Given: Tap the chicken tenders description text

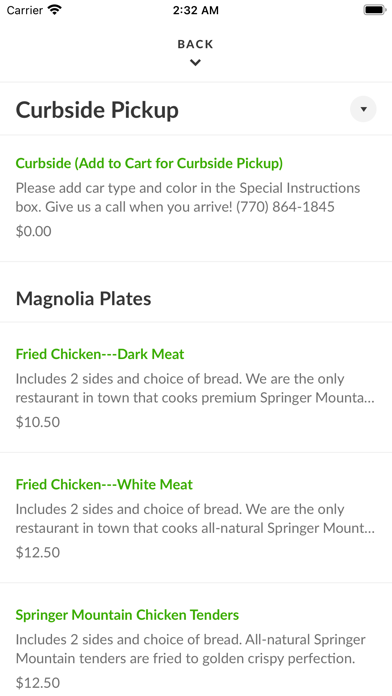Looking at the screenshot, I should [x=191, y=649].
